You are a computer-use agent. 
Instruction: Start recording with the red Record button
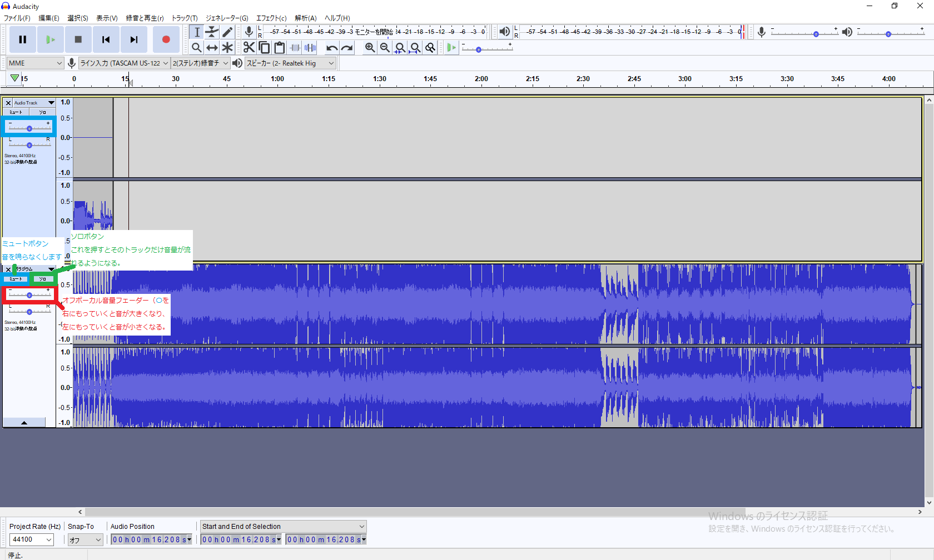166,39
